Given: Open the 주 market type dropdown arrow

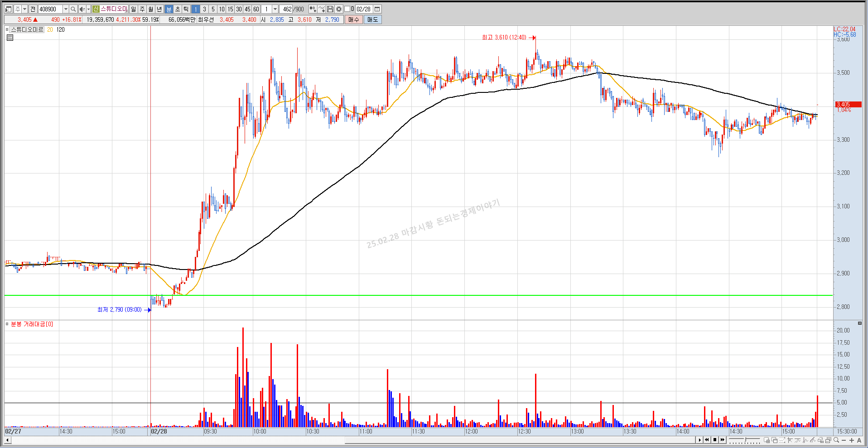Looking at the screenshot, I should (25, 9).
